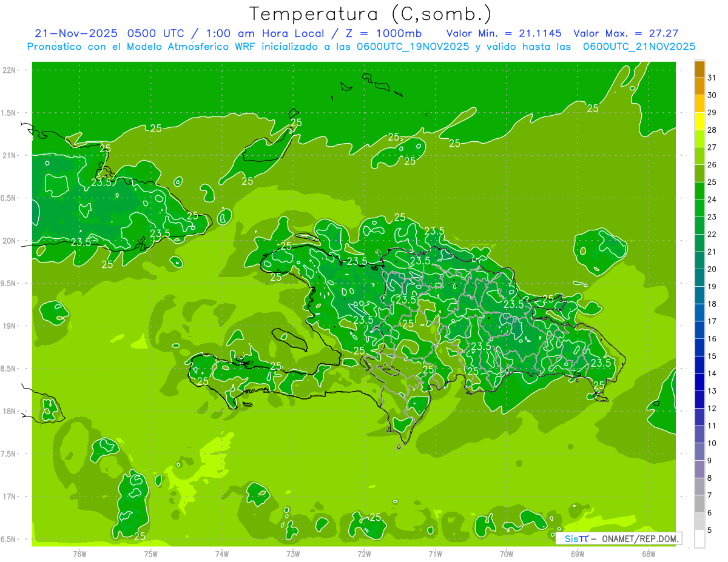Click the "31" label on the color scale

tap(712, 78)
